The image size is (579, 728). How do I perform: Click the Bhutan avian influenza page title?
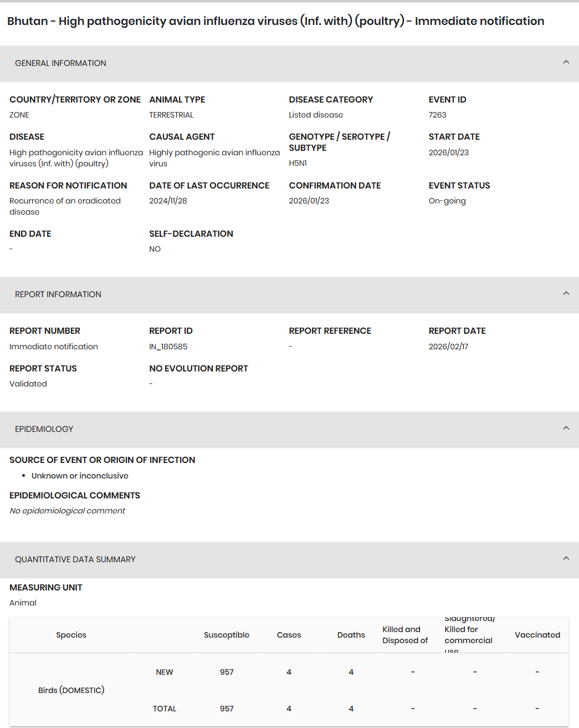[x=275, y=21]
